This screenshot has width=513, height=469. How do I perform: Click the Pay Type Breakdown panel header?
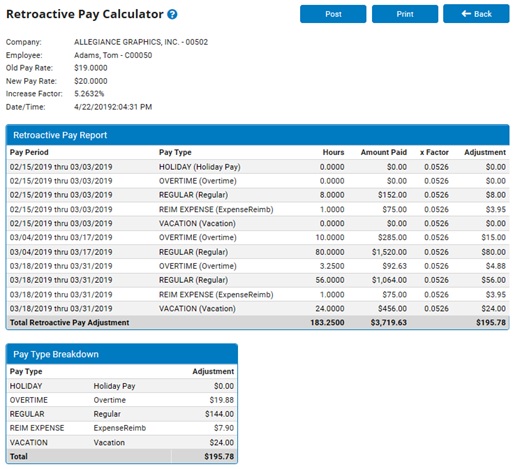coord(122,354)
